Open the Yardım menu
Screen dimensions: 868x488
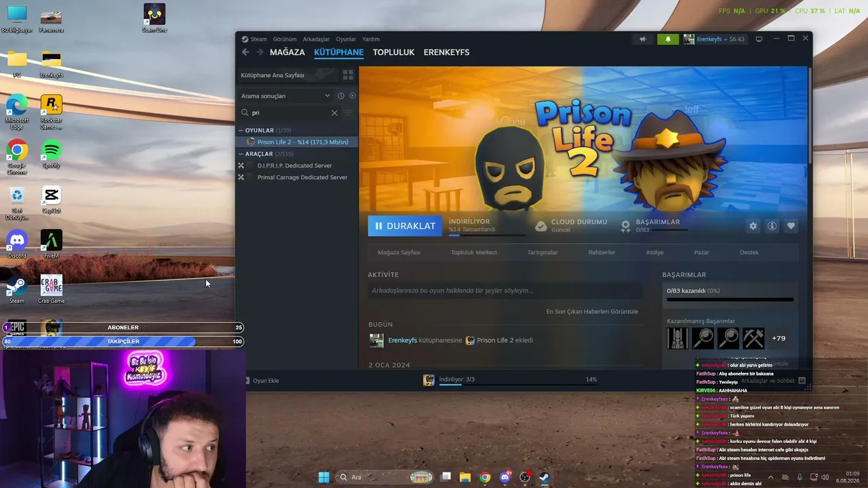point(371,39)
